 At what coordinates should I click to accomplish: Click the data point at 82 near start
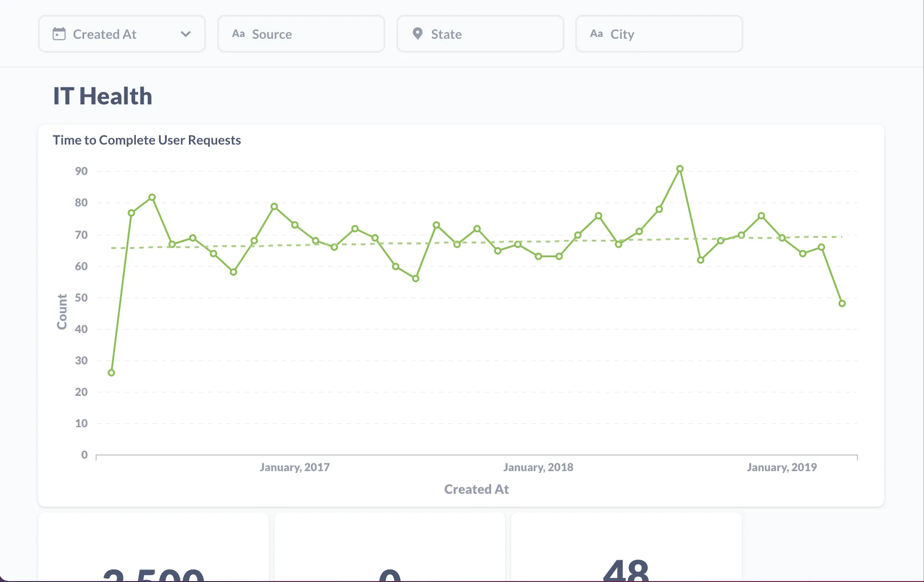click(x=152, y=197)
